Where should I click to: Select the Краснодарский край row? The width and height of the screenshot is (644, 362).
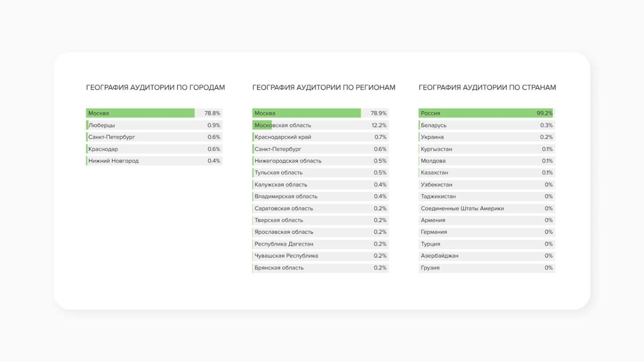[320, 137]
